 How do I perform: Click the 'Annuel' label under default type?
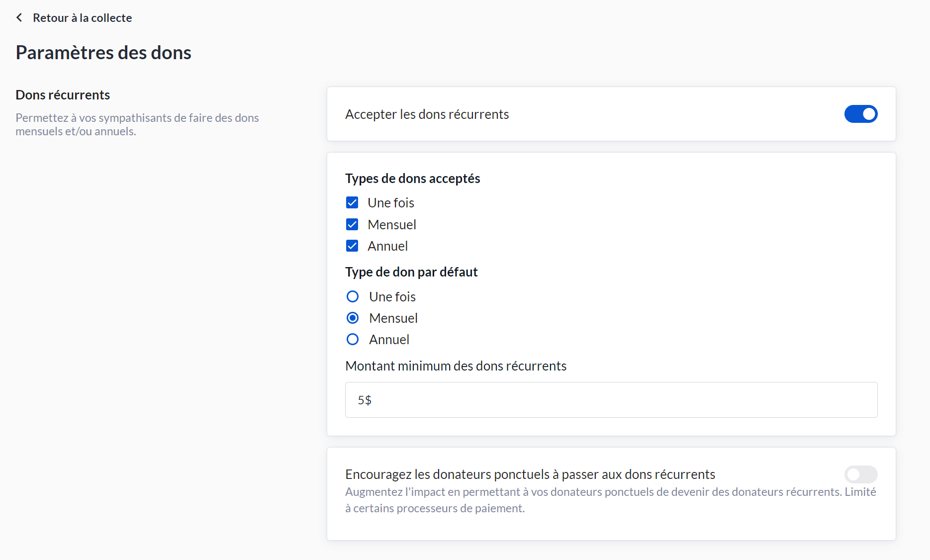[389, 339]
